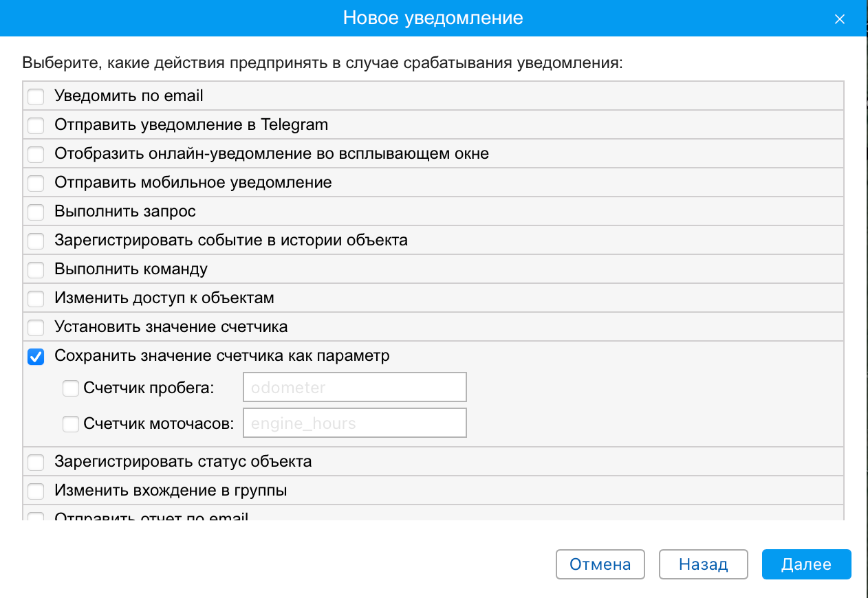This screenshot has height=598, width=868.
Task: Toggle 'Изменить доступ к объектам' checkbox
Action: click(36, 299)
